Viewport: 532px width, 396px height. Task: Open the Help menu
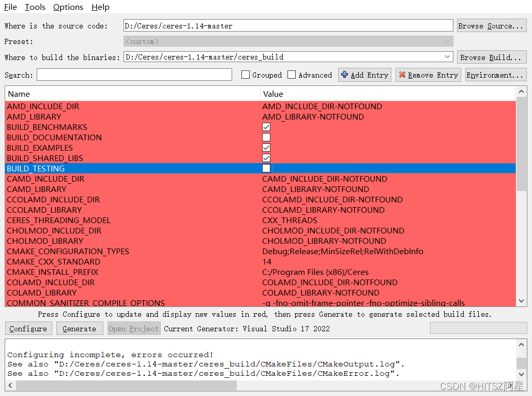coord(100,7)
